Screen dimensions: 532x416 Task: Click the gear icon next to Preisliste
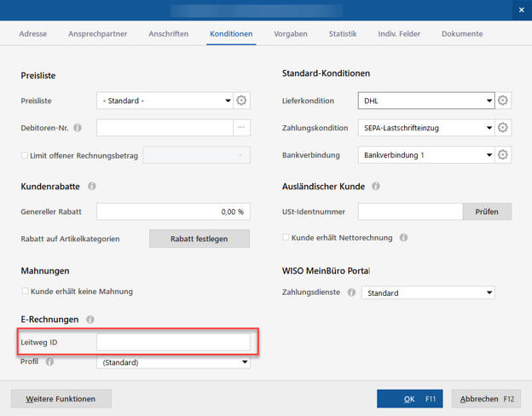[x=242, y=101]
